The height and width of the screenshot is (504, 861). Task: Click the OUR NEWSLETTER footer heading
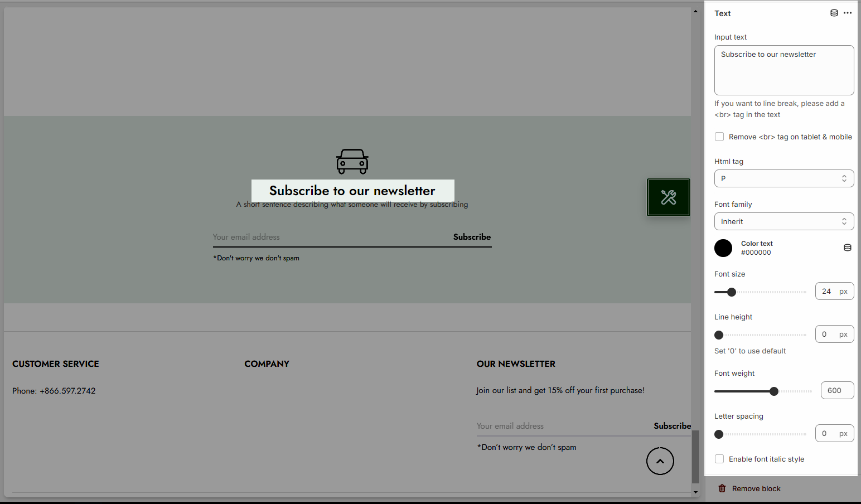516,364
